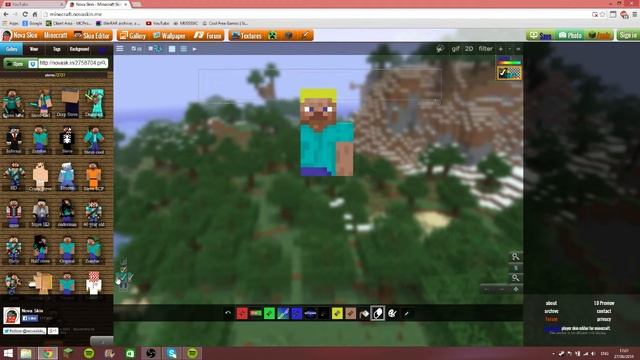The height and width of the screenshot is (360, 640).
Task: Click the Windows Start button
Action: [8, 353]
